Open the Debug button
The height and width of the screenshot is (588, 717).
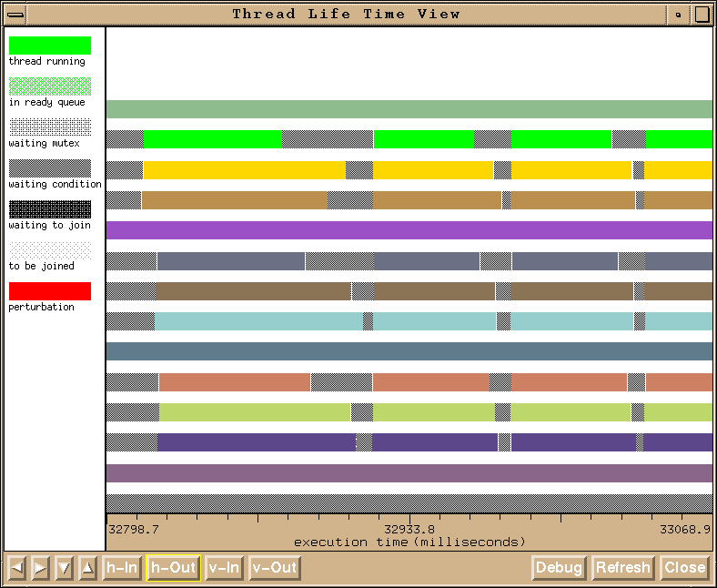coord(559,568)
